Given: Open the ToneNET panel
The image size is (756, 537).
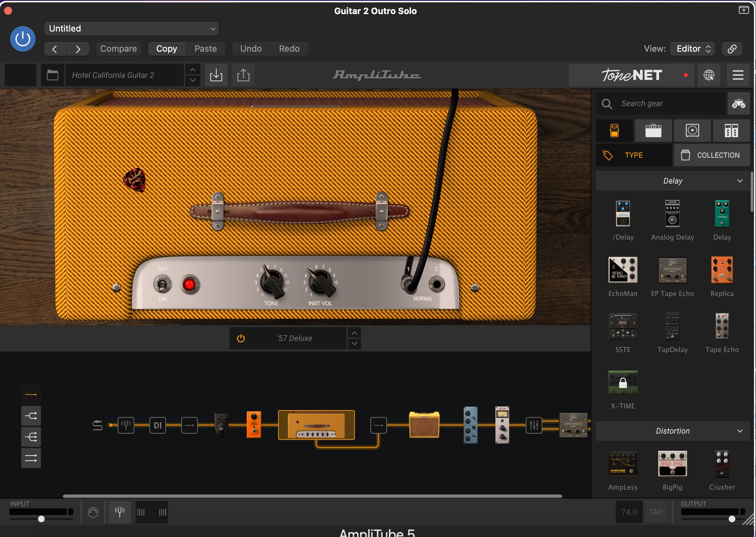Looking at the screenshot, I should 632,75.
